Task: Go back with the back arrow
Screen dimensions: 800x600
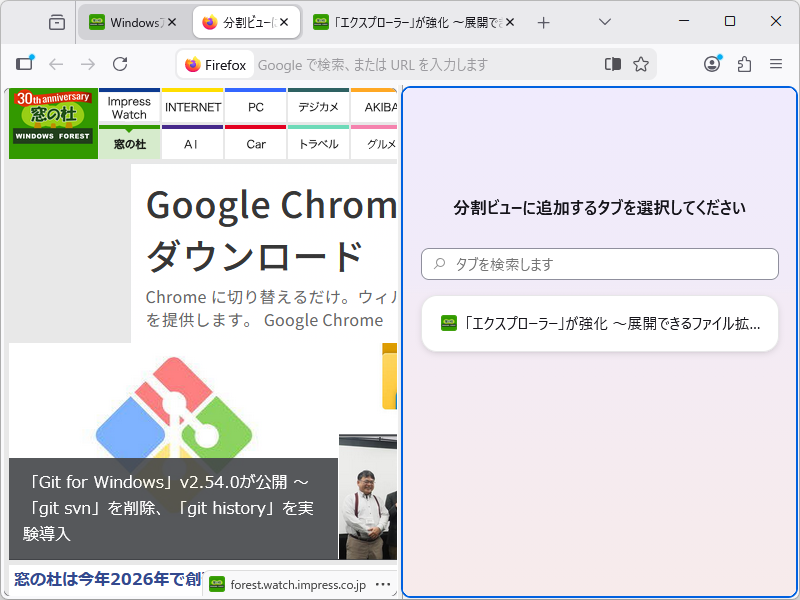Action: (x=56, y=63)
